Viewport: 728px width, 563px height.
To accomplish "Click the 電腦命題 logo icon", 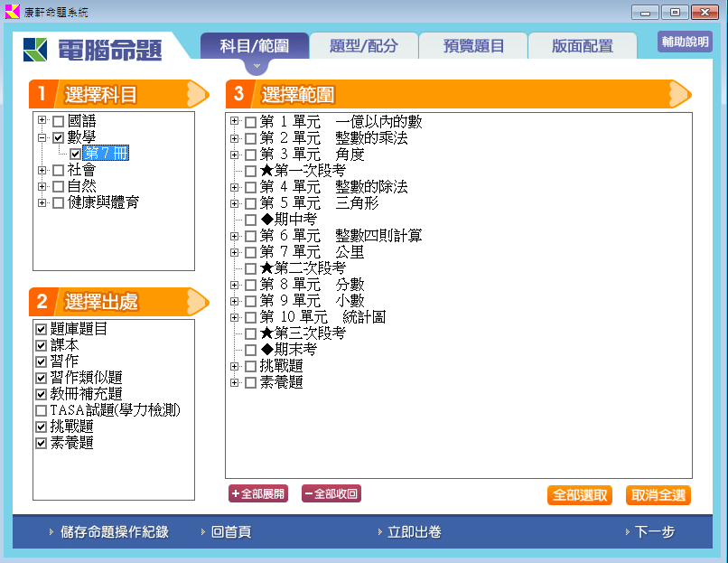I will [36, 49].
